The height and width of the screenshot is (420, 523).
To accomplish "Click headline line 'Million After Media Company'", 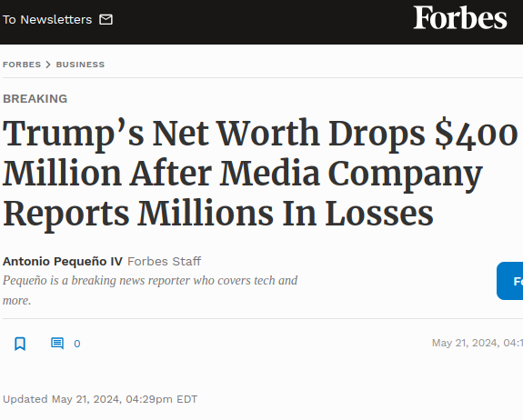I will pos(243,175).
